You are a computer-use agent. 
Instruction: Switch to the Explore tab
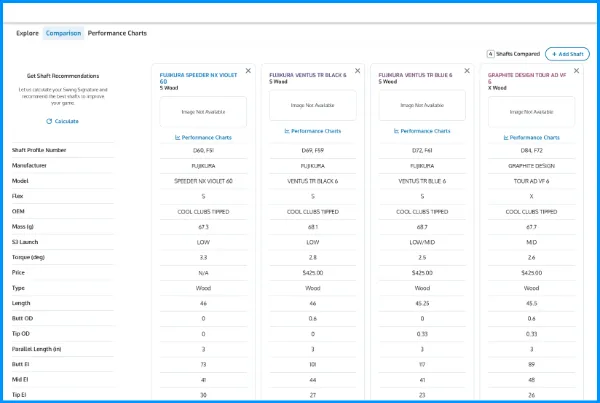(27, 33)
